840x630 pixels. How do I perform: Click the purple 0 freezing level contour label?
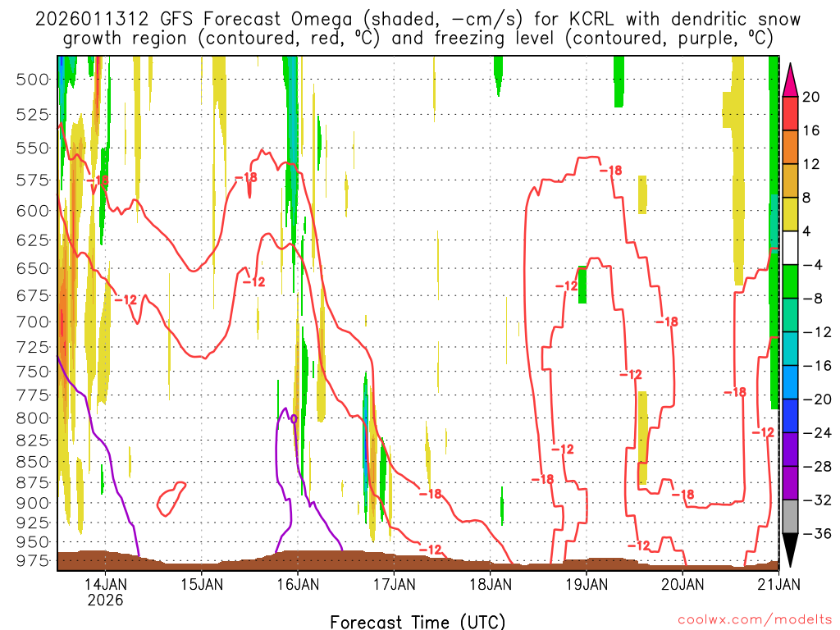tap(294, 419)
